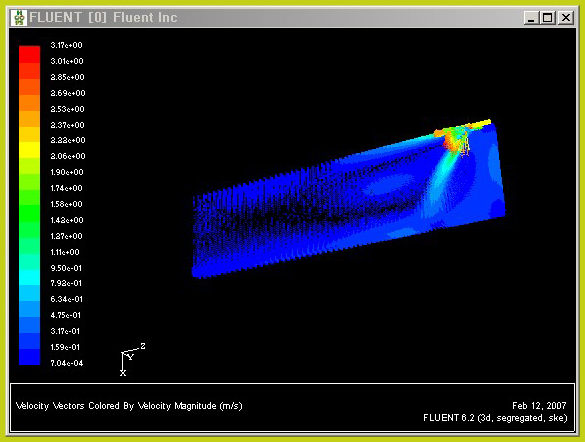Image resolution: width=585 pixels, height=442 pixels.
Task: Click the 1.58e+00 legend label
Action: (66, 204)
